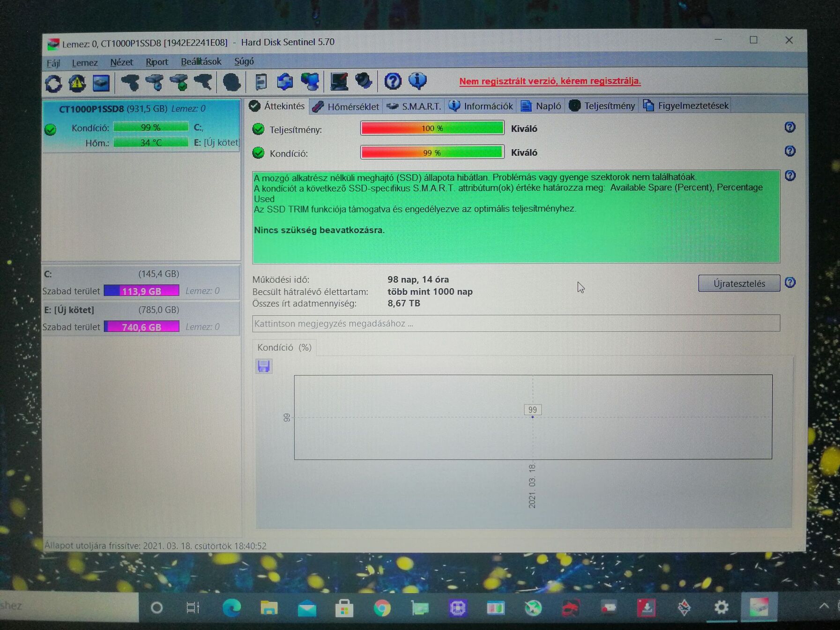This screenshot has height=630, width=840.
Task: Open the Figyelmeztetések tab
Action: [686, 105]
